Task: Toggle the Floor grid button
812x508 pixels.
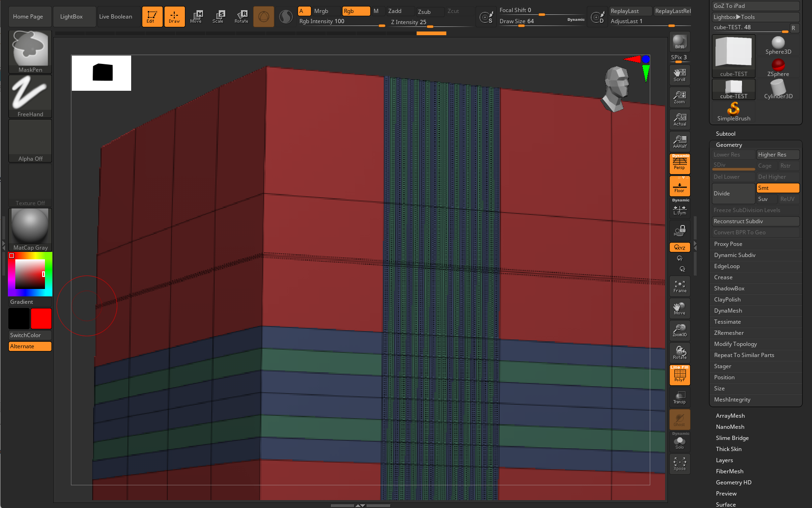Action: click(x=679, y=186)
